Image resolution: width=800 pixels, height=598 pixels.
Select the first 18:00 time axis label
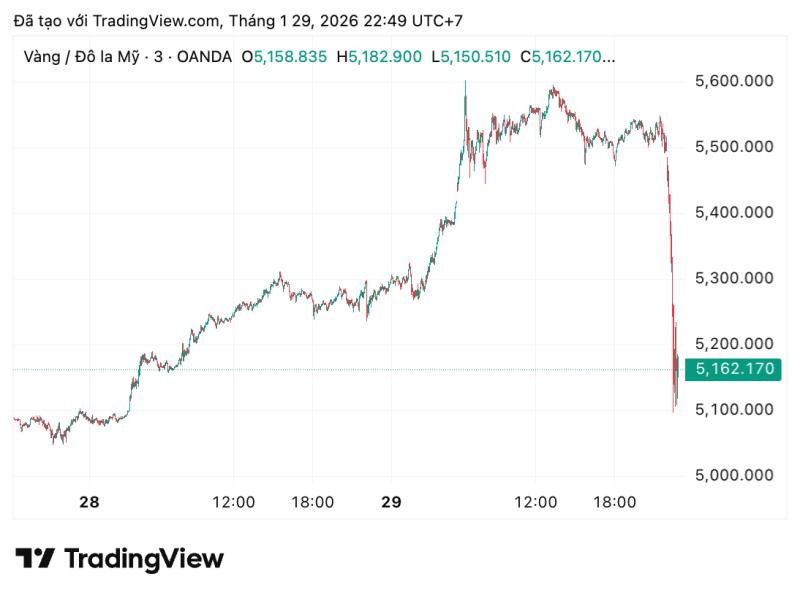point(313,503)
